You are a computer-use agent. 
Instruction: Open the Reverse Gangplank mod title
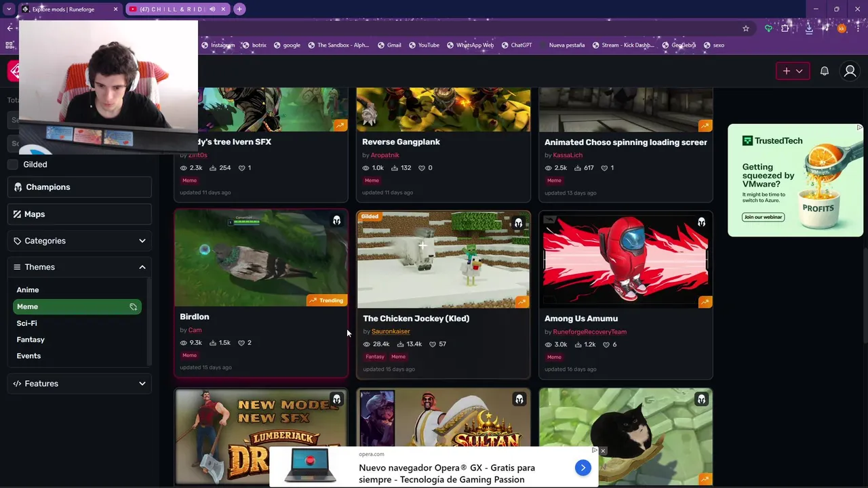(x=401, y=142)
